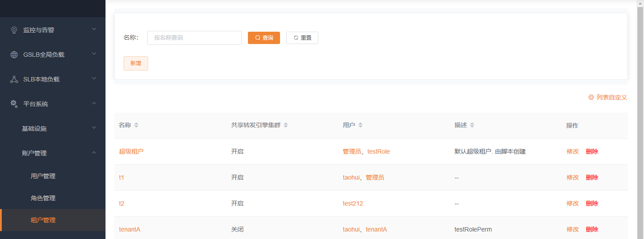The width and height of the screenshot is (644, 239).
Task: Sort table by 名称 column arrows
Action: pyautogui.click(x=136, y=125)
